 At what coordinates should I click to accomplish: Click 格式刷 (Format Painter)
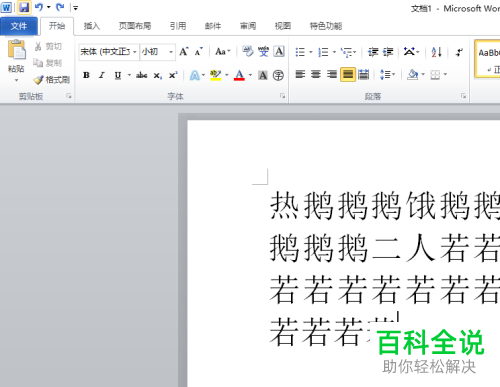click(x=52, y=80)
